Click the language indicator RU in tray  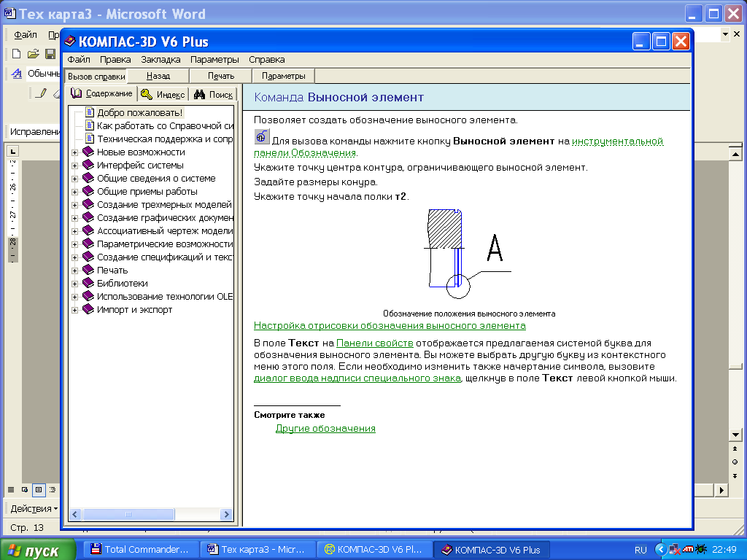tap(640, 550)
